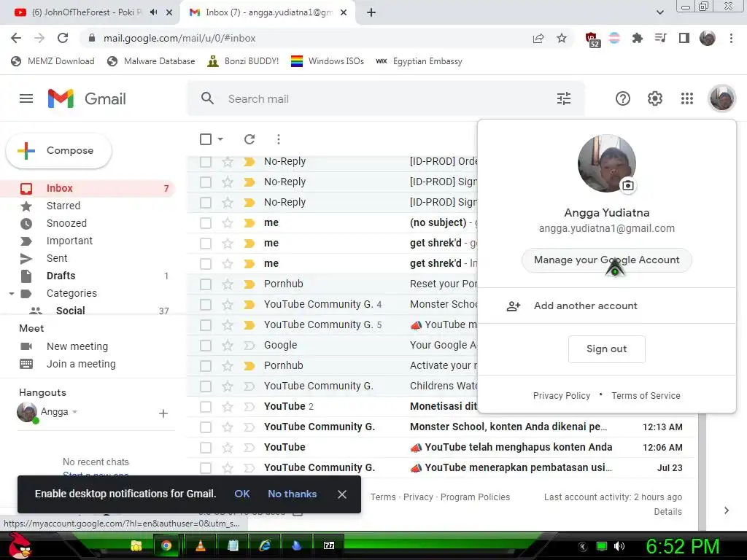Bookmark this page star icon
The width and height of the screenshot is (747, 560).
562,38
